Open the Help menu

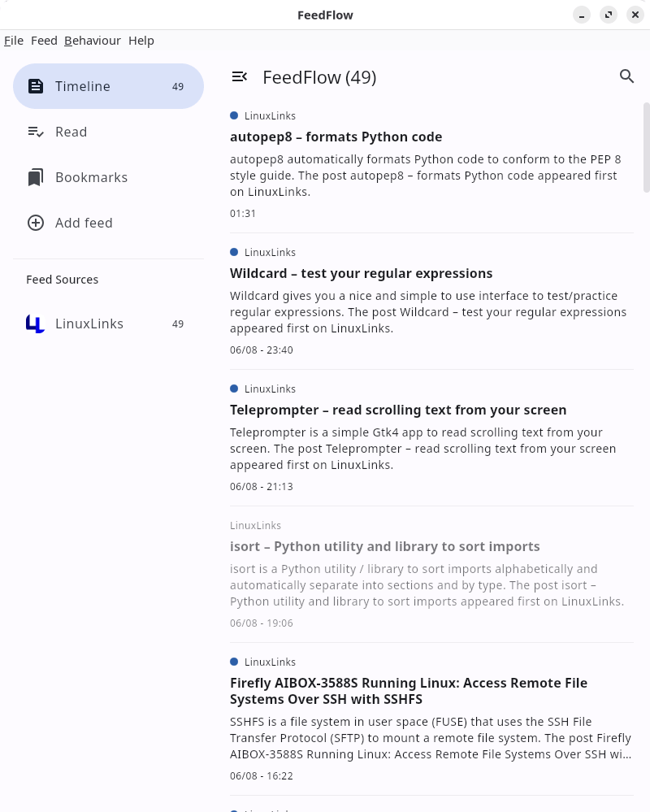click(x=141, y=41)
